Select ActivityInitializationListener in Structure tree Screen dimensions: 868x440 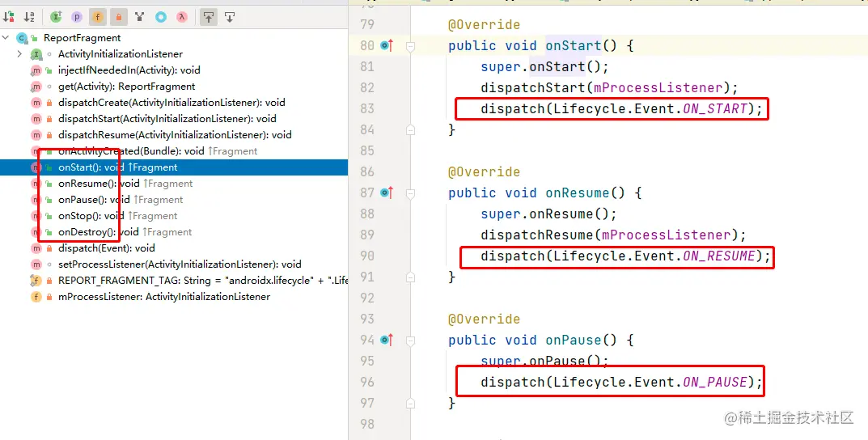[120, 53]
